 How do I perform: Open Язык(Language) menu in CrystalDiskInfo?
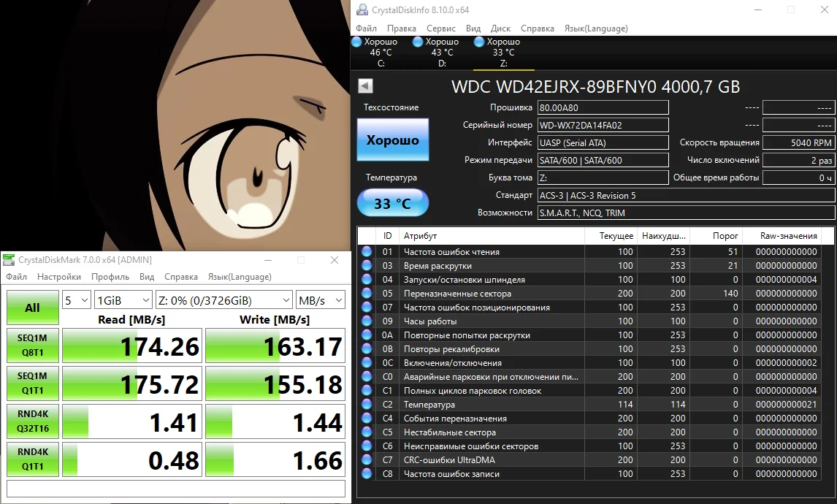[596, 28]
